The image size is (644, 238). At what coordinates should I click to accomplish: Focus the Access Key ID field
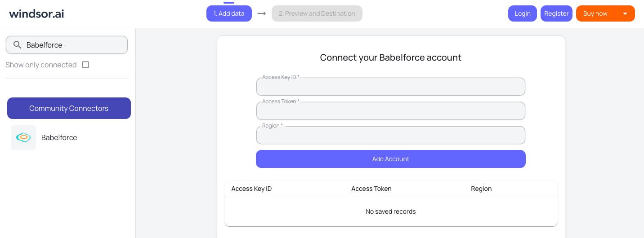(x=390, y=87)
